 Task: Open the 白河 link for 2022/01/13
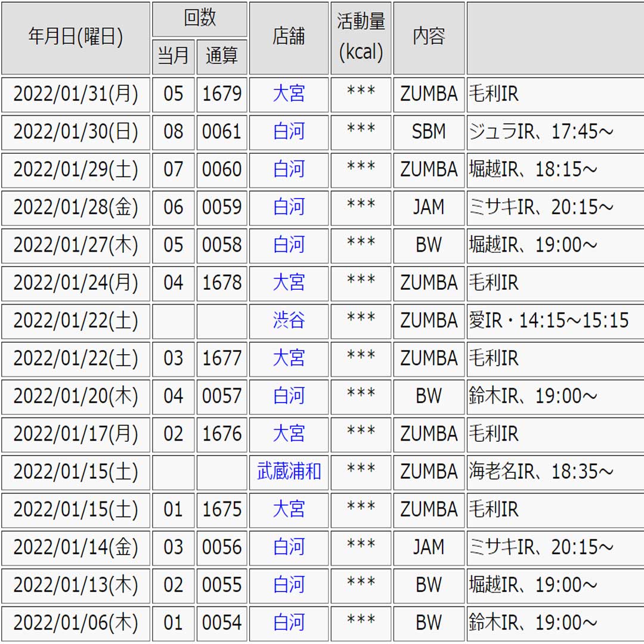[289, 585]
